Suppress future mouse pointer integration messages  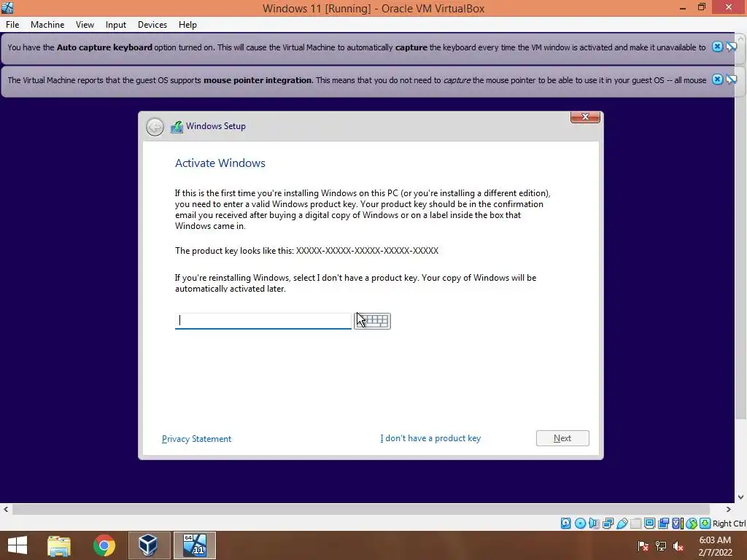[x=731, y=79]
